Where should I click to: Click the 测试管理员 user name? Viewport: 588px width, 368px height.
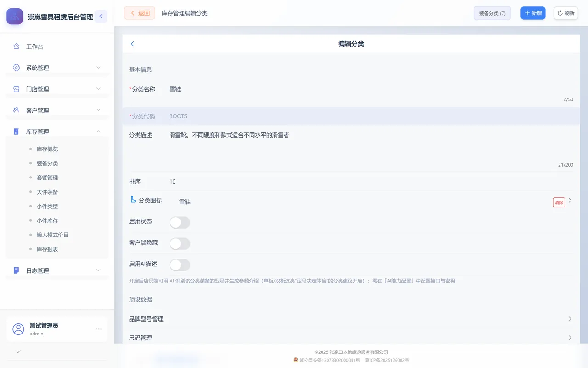(x=44, y=326)
